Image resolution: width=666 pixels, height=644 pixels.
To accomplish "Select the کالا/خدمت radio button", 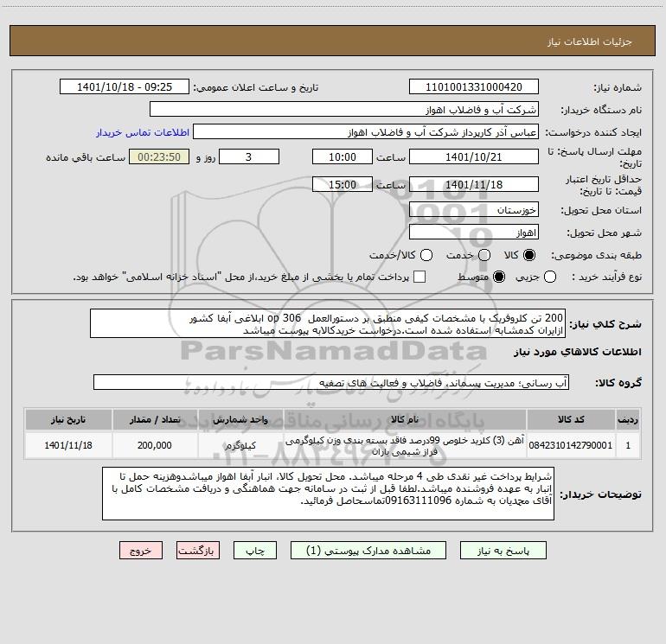I will tap(426, 255).
